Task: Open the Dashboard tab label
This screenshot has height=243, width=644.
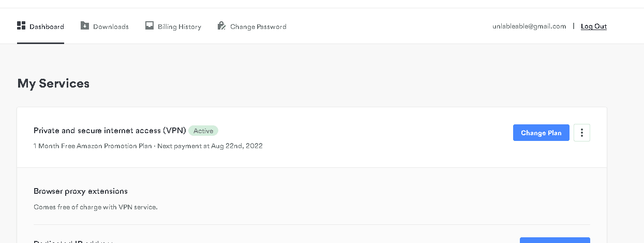Action: coord(47,26)
